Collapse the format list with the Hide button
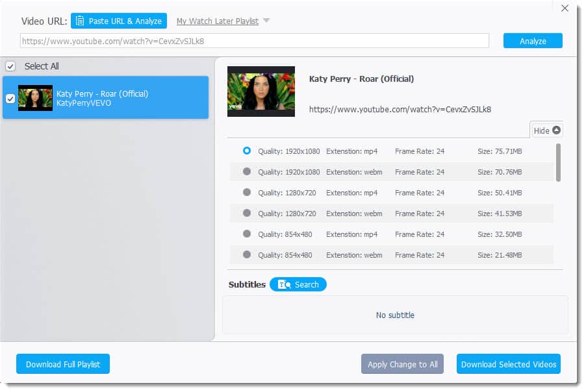 click(x=547, y=130)
